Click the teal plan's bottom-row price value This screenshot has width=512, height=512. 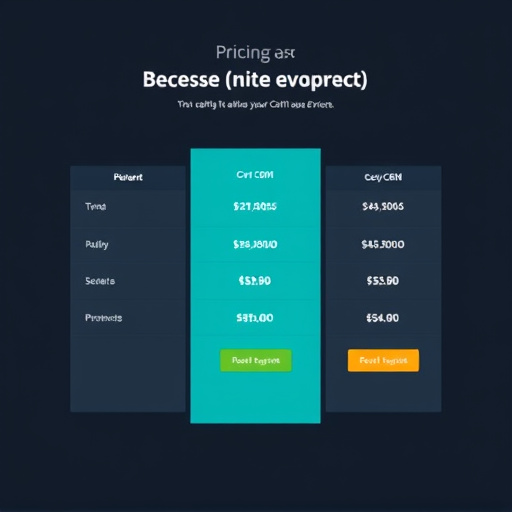point(255,318)
